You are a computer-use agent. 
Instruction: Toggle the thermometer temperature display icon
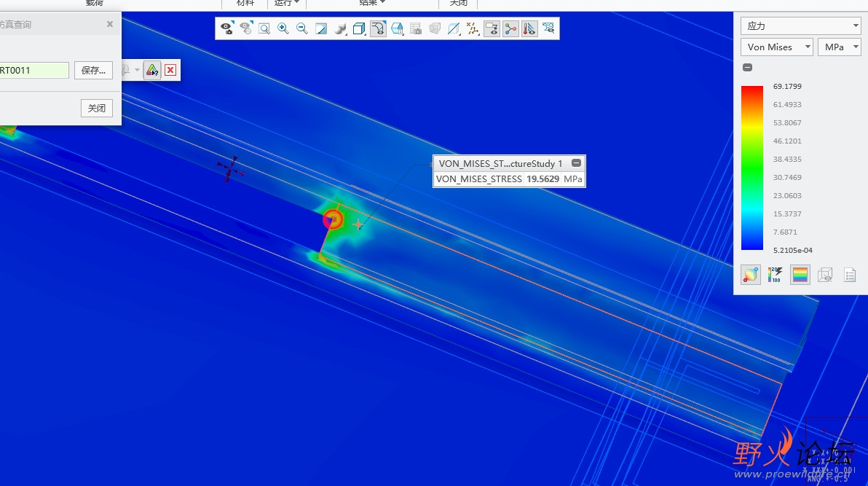(x=530, y=28)
